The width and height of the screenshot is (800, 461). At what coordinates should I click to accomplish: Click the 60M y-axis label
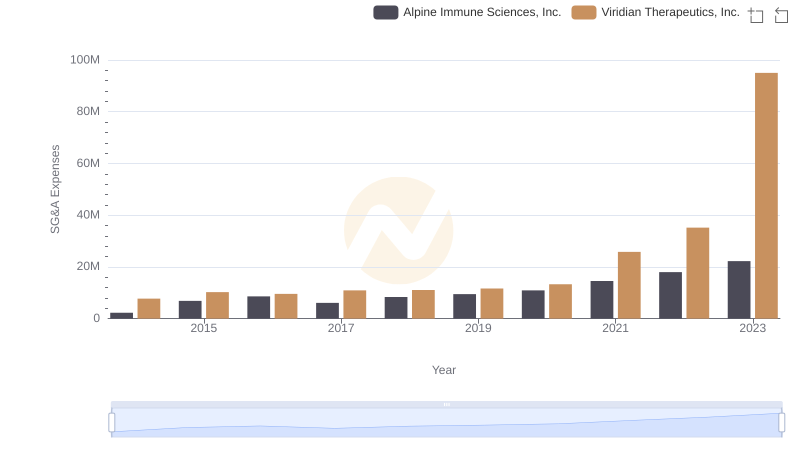[88, 163]
